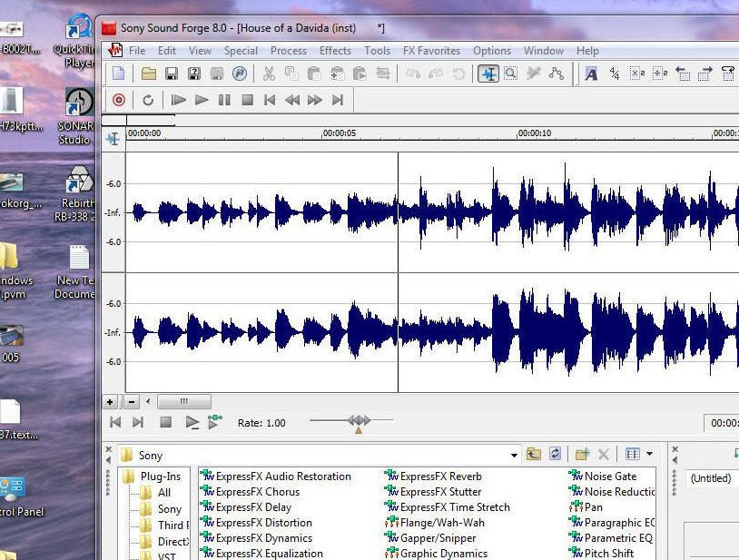
Task: Click Play Normal in data window transport
Action: point(192,422)
